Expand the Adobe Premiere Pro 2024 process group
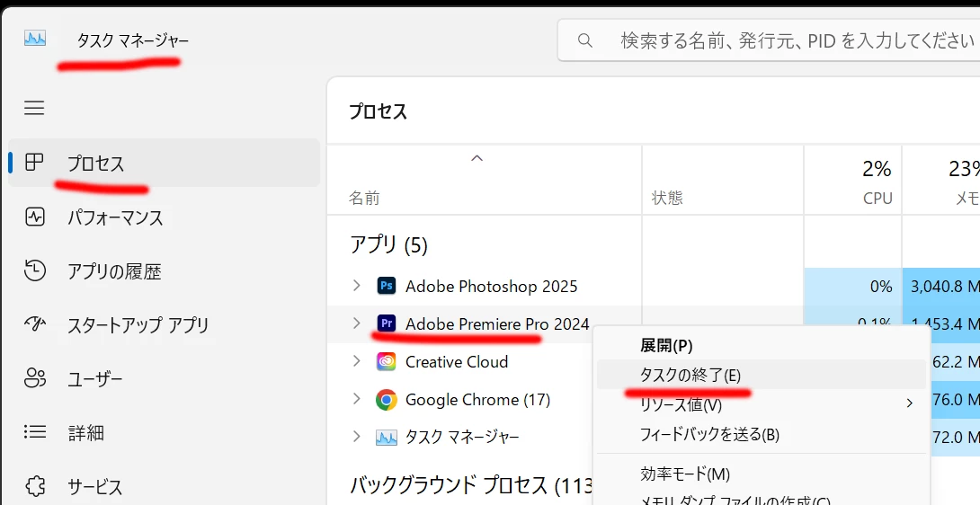The width and height of the screenshot is (980, 505). coord(357,323)
